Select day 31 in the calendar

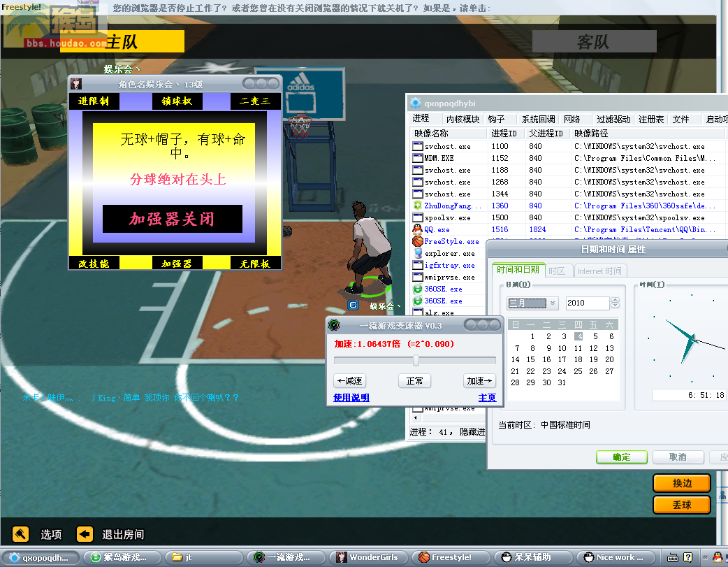tap(562, 382)
